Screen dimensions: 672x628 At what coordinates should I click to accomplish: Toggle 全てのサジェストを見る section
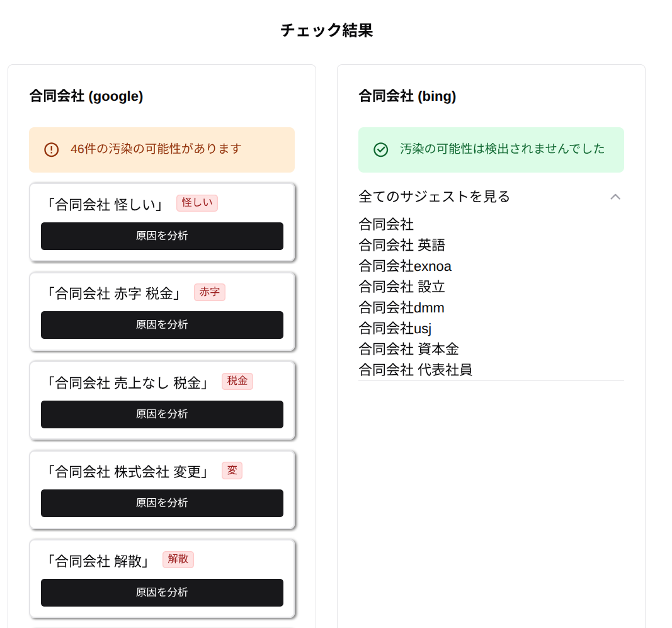pyautogui.click(x=491, y=197)
